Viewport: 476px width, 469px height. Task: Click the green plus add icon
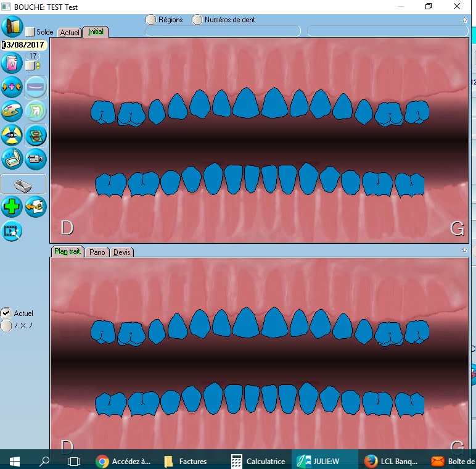point(12,207)
